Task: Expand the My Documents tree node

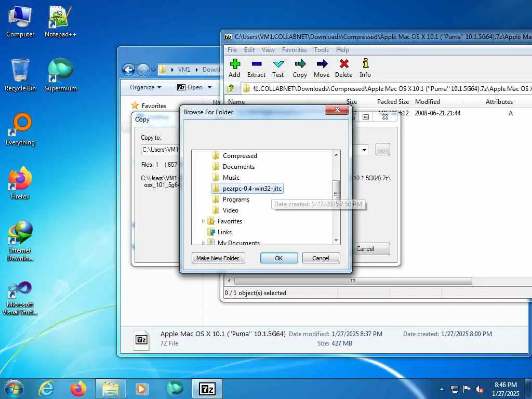Action: coord(203,243)
